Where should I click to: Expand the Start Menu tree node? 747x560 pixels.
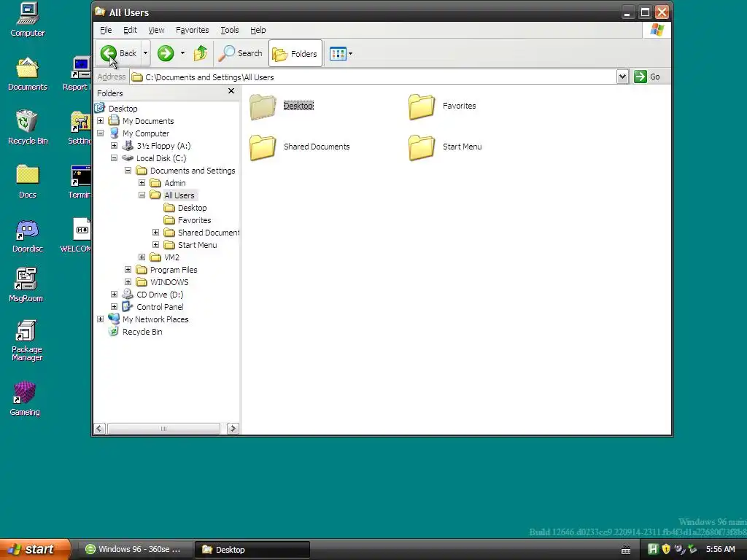coord(156,245)
